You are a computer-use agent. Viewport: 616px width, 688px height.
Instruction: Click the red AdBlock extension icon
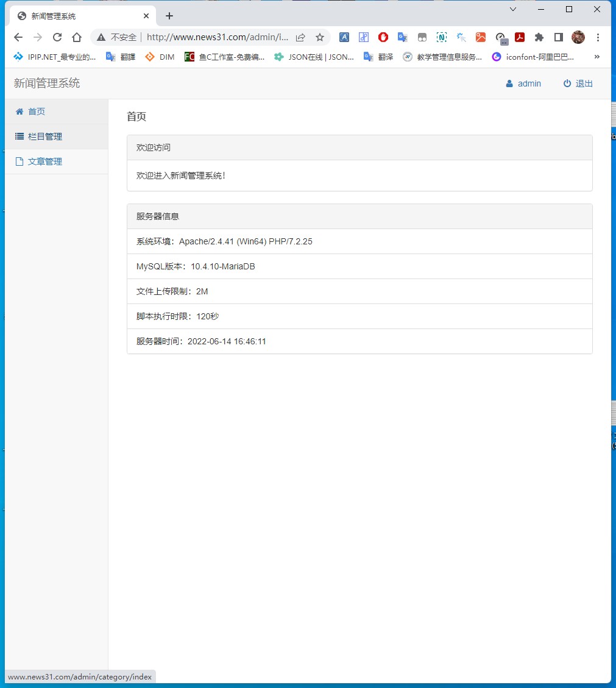(x=383, y=37)
